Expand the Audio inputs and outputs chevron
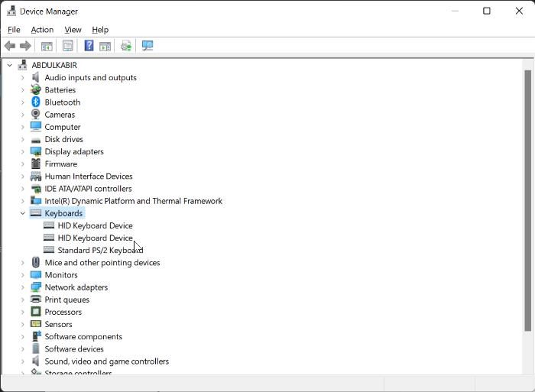The image size is (535, 392). point(22,78)
